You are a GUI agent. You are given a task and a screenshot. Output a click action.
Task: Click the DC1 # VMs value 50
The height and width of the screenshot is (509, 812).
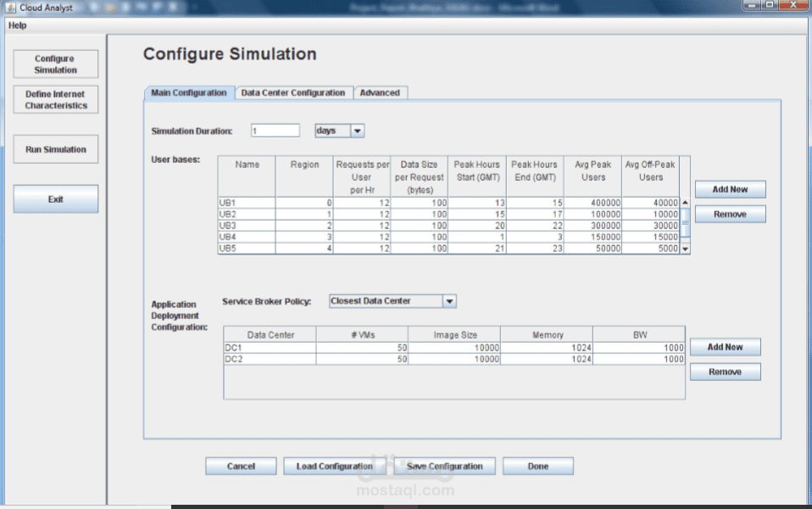coord(362,348)
